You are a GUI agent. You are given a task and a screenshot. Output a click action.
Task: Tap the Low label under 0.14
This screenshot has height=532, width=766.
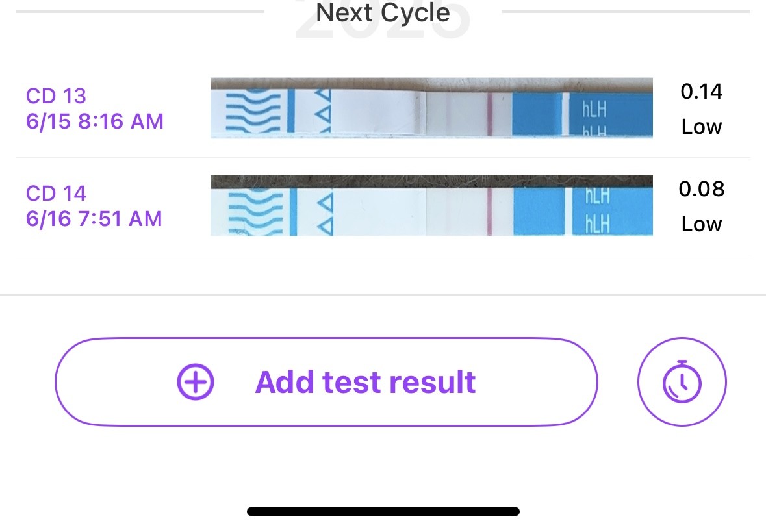coord(701,127)
